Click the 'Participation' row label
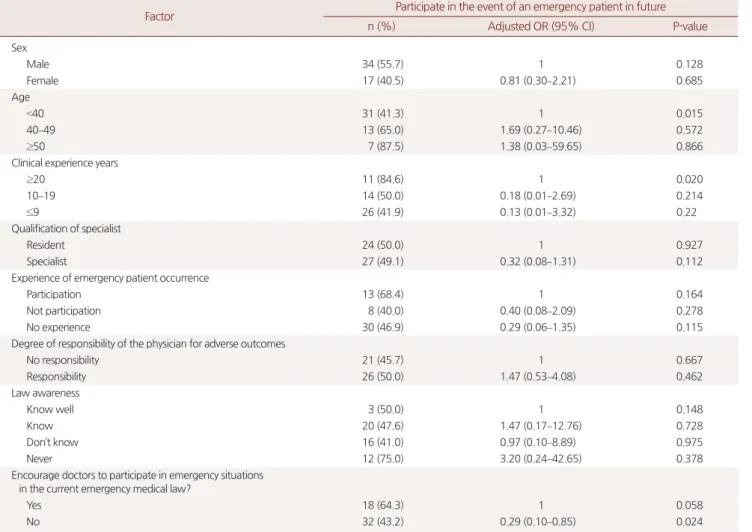Viewport: 752px width, 532px height. (54, 294)
